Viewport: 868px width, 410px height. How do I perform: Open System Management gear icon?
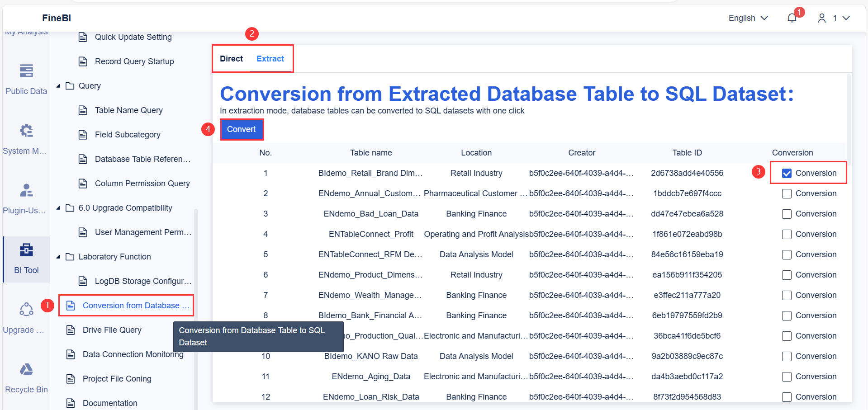(26, 131)
